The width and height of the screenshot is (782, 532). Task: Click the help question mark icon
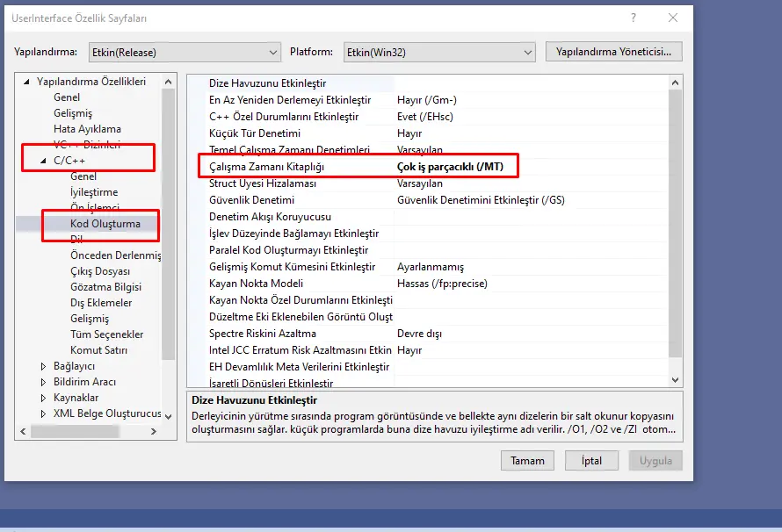coord(634,18)
